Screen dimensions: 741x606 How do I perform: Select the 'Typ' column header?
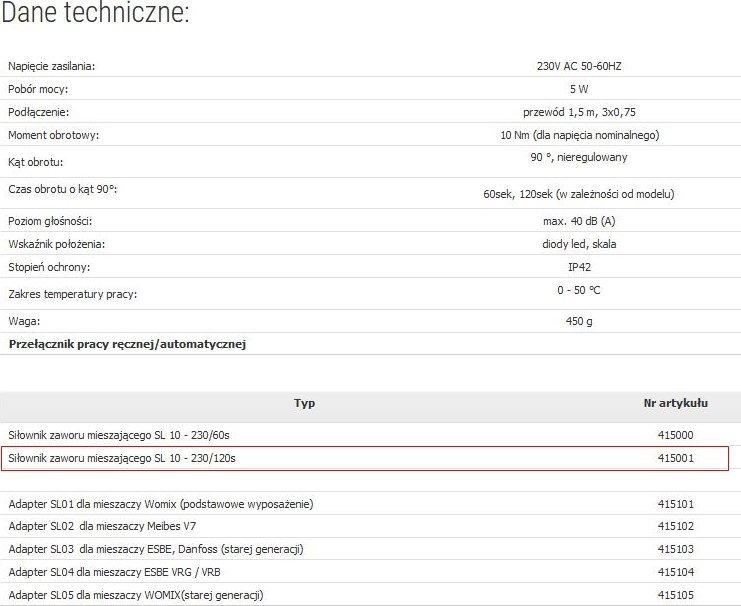(x=304, y=403)
